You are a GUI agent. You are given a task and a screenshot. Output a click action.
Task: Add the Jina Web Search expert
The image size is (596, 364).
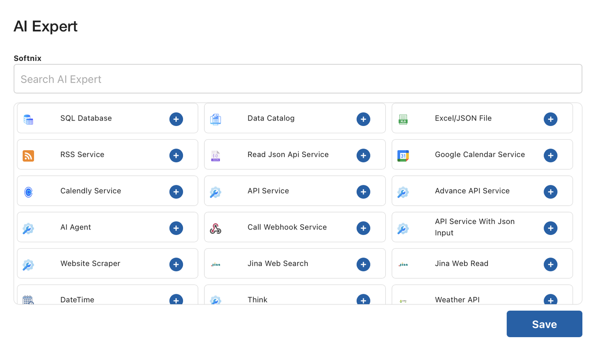363,264
